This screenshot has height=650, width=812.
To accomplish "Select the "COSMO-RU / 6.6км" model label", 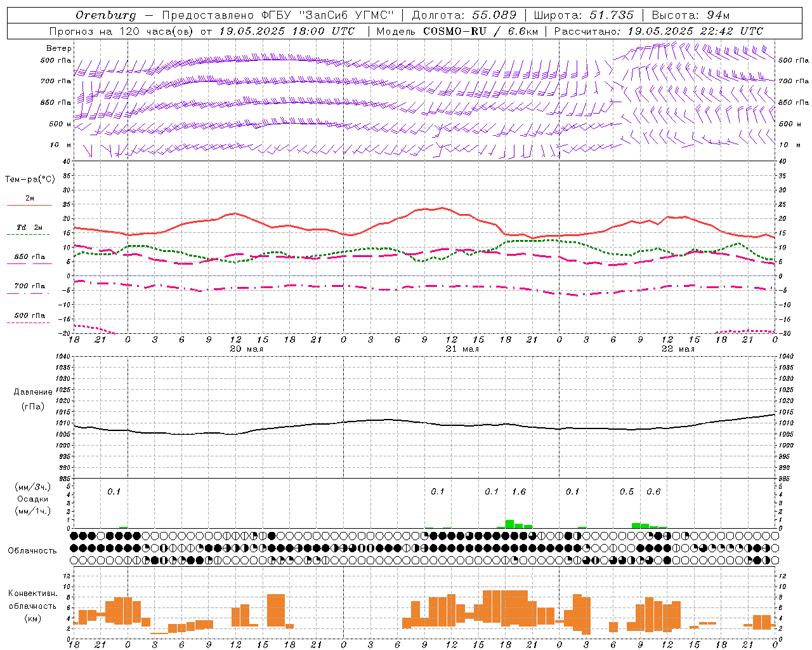I will click(480, 31).
